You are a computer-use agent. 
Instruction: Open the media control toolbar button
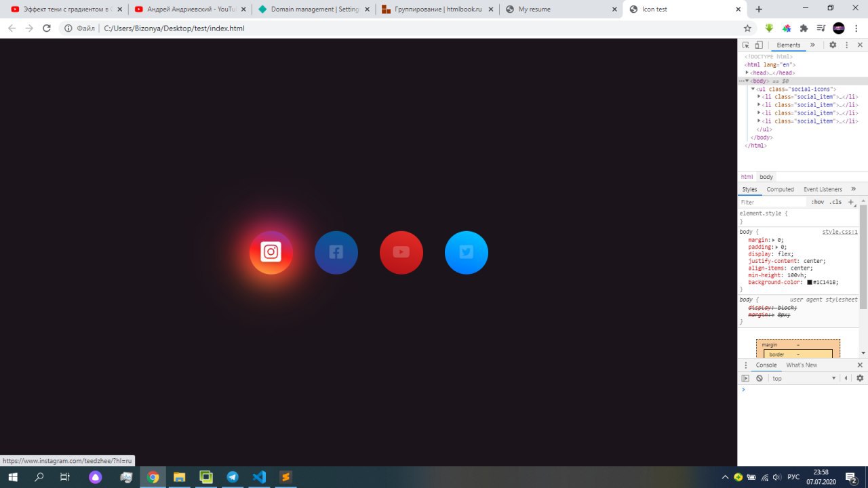pyautogui.click(x=821, y=28)
